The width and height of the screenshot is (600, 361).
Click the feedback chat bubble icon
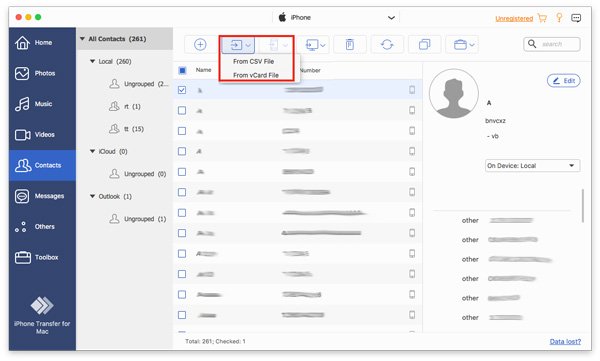[x=576, y=18]
